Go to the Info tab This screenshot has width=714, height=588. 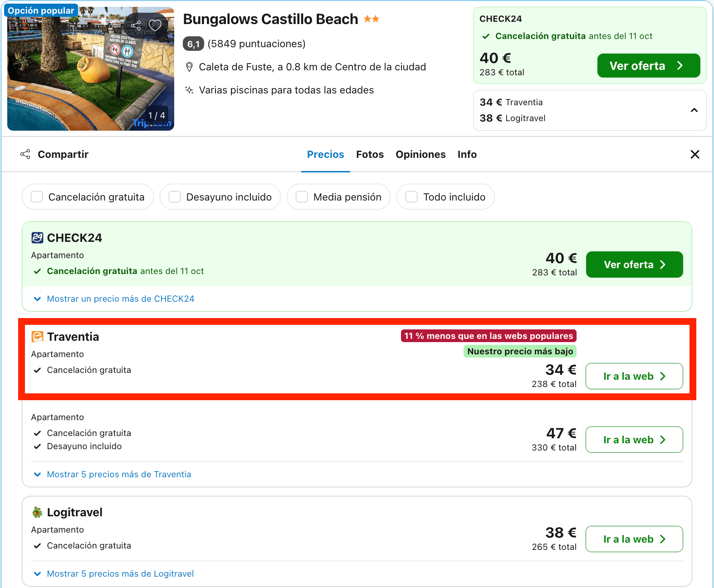(467, 154)
